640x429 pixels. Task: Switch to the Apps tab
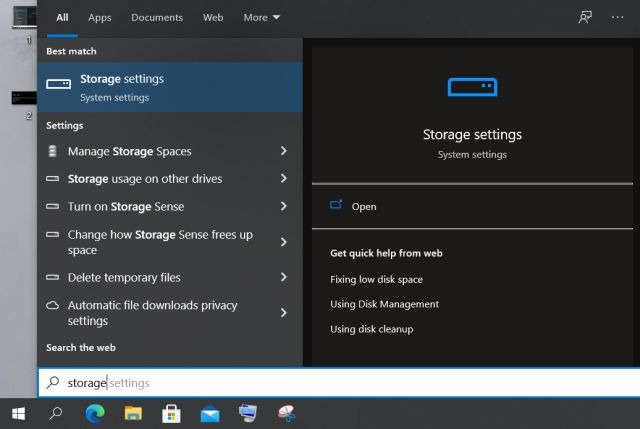tap(100, 18)
